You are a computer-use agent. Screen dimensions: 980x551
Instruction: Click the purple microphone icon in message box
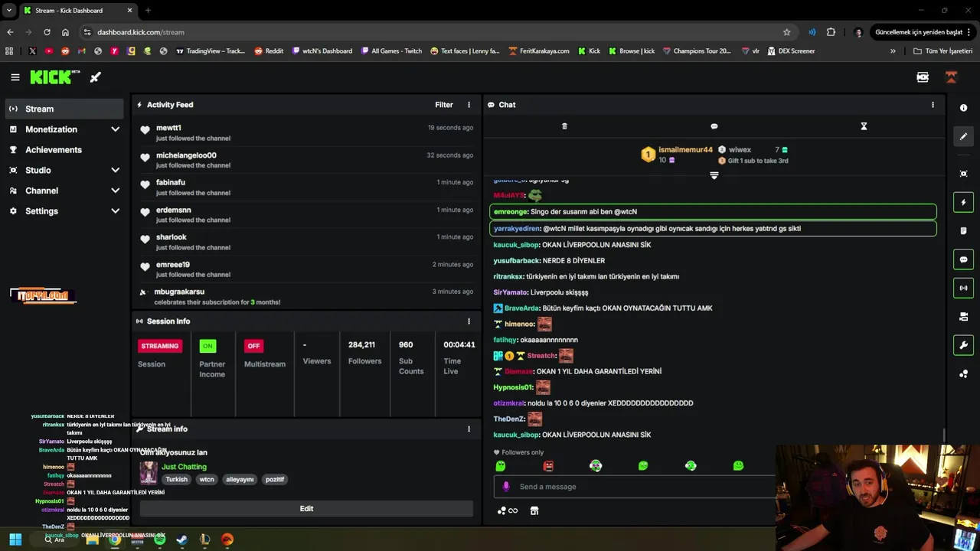pos(505,487)
